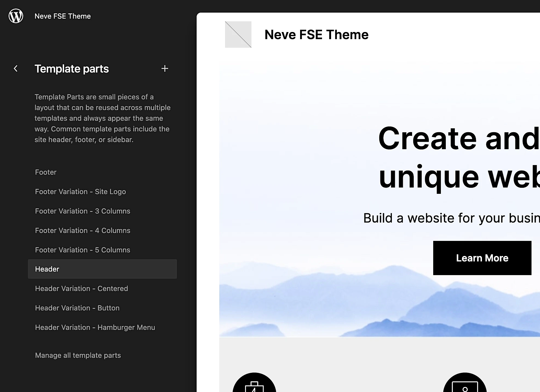Viewport: 540px width, 392px height.
Task: Click the Footer template part item
Action: pos(45,172)
